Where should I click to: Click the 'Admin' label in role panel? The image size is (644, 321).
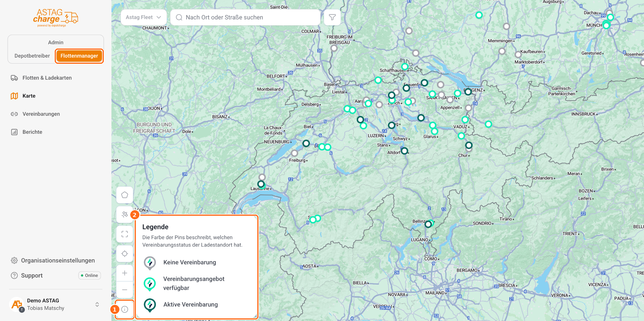tap(56, 42)
